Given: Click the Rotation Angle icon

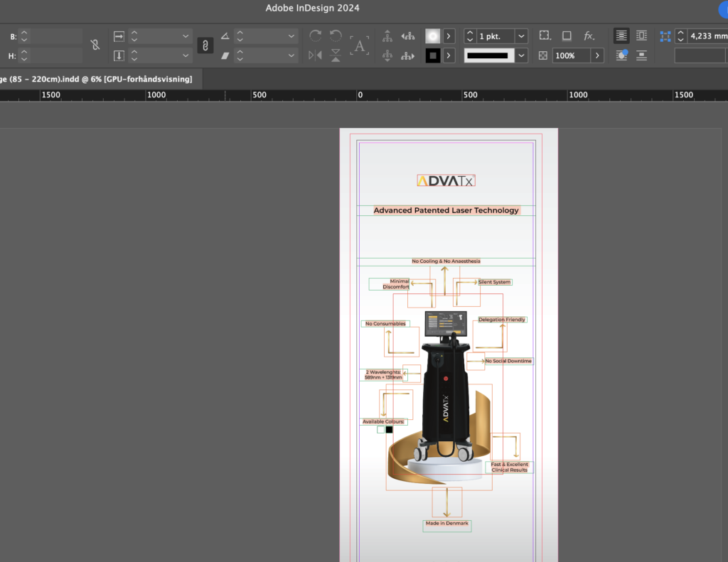Looking at the screenshot, I should click(225, 36).
